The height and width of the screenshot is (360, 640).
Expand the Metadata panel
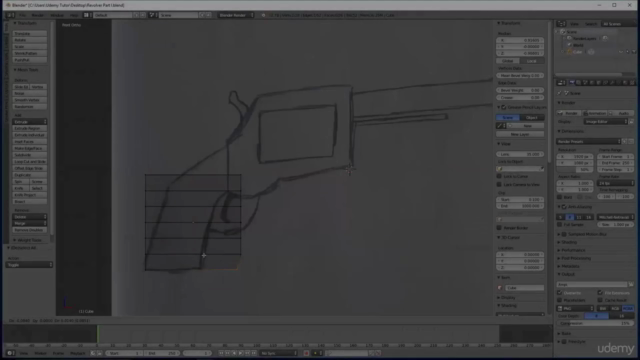point(559,266)
